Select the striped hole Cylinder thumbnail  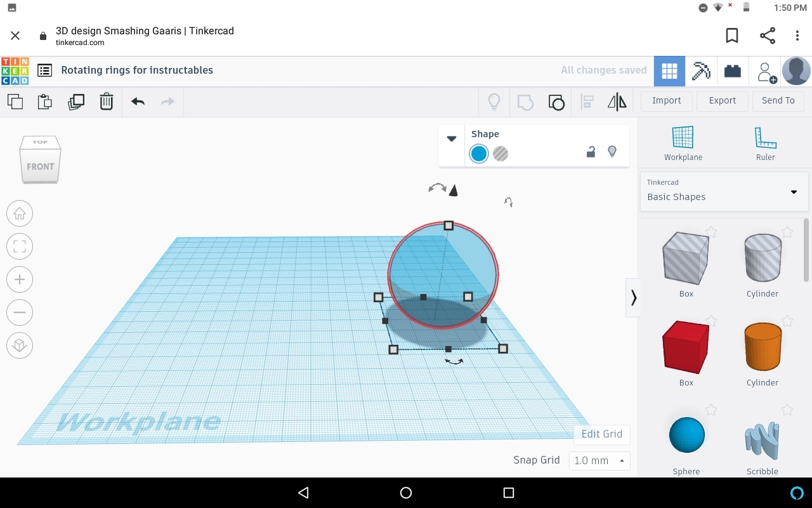763,258
